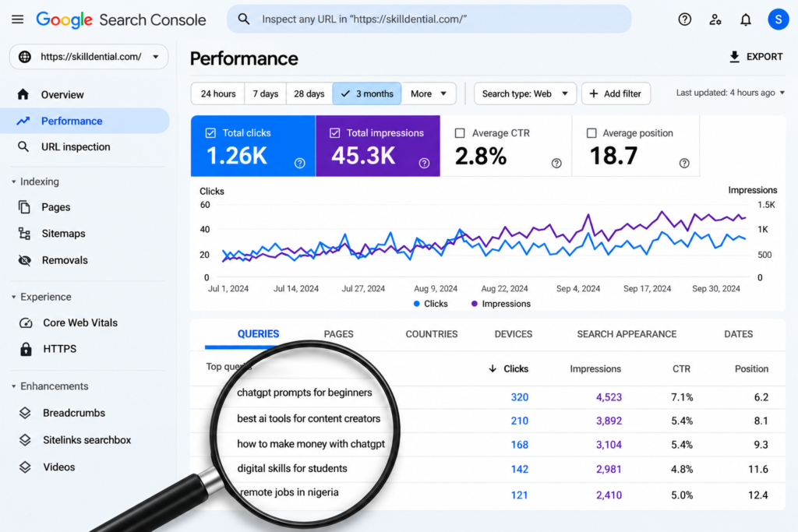Uncheck the Total impressions checkbox
Viewport: 798px width, 532px height.
tap(334, 132)
